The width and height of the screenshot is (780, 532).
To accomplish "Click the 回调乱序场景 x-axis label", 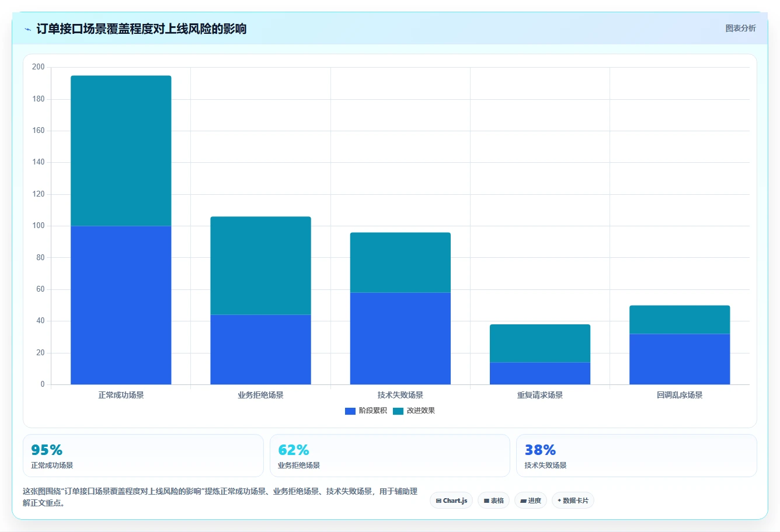I will point(680,395).
